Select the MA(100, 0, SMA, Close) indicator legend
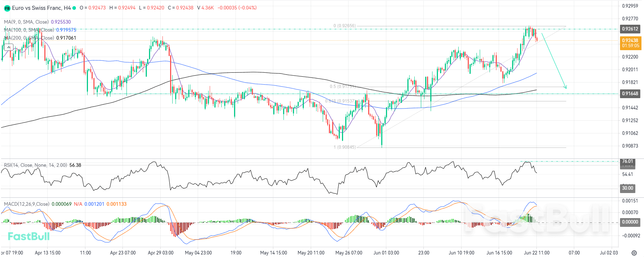Viewport: 644px width, 257px height. (x=40, y=30)
